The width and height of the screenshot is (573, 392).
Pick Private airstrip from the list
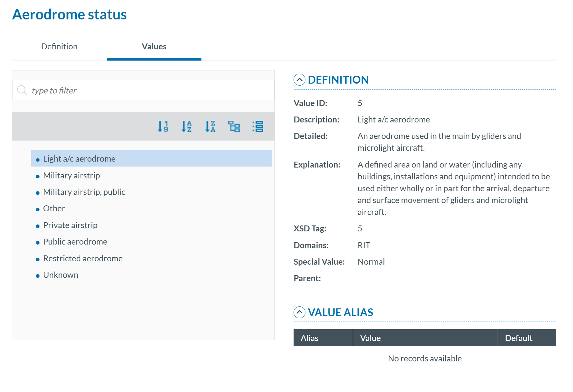[x=70, y=225]
